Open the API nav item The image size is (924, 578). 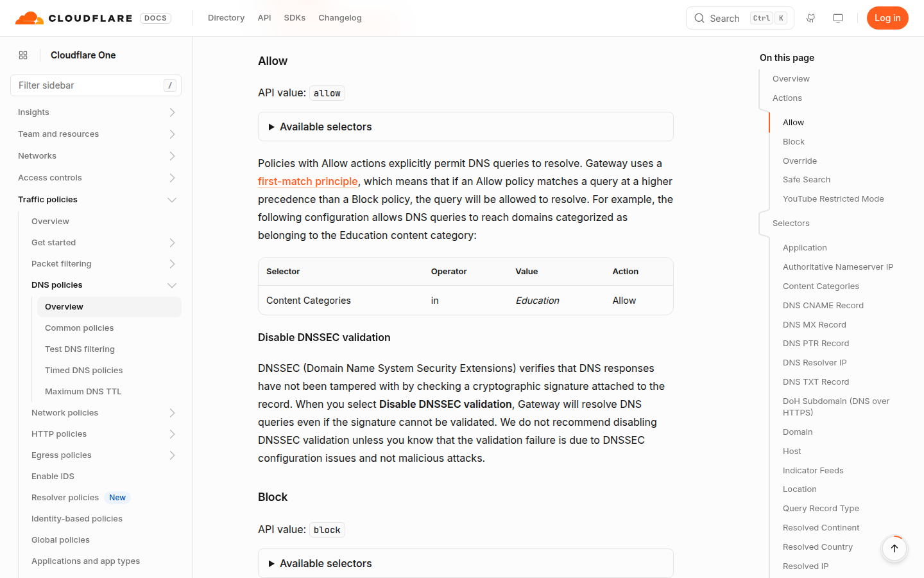[x=264, y=18]
